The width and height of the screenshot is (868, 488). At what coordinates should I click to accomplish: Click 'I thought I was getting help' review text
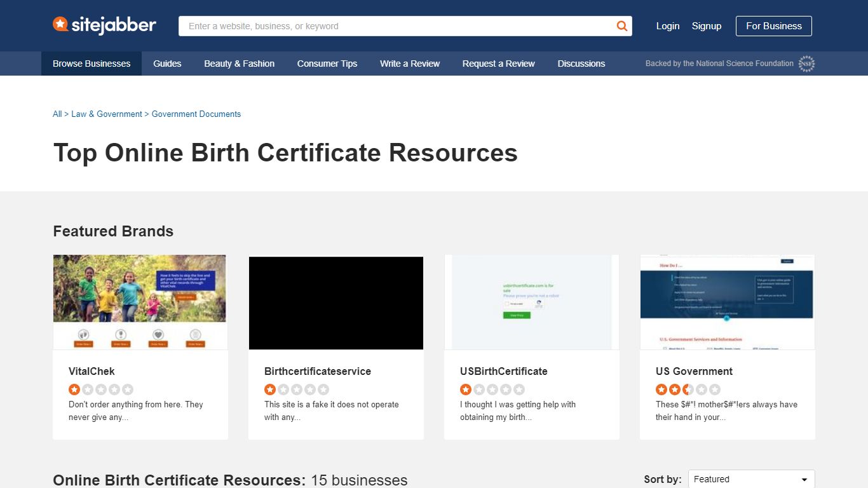coord(518,410)
